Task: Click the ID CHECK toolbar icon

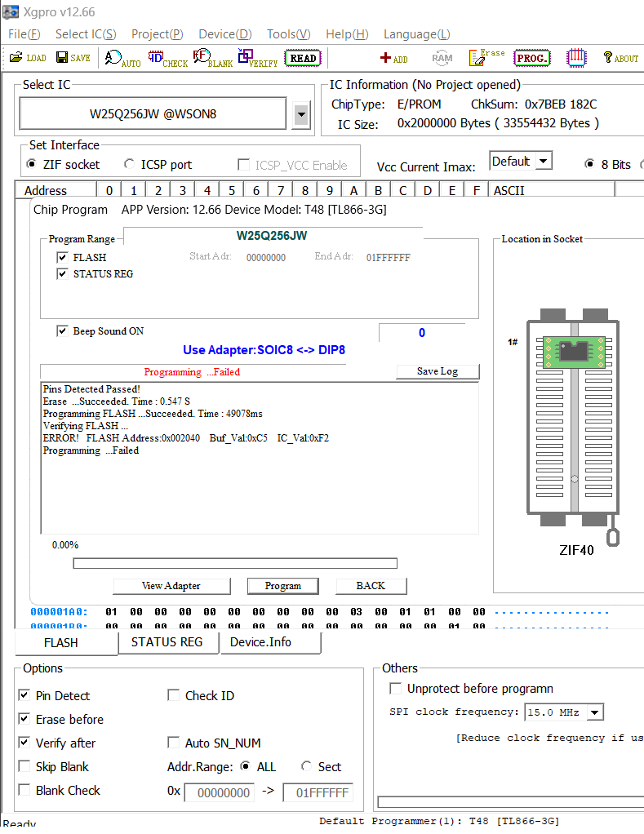Action: click(167, 58)
